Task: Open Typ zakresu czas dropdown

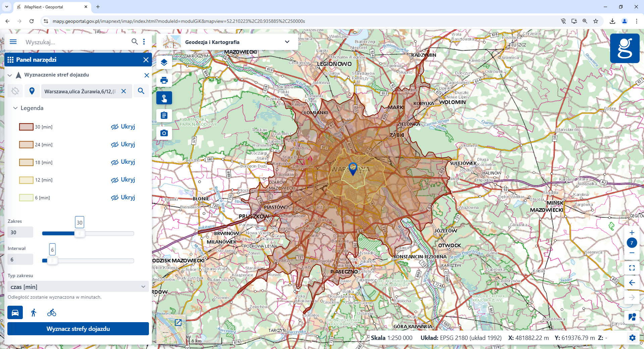Action: (78, 287)
